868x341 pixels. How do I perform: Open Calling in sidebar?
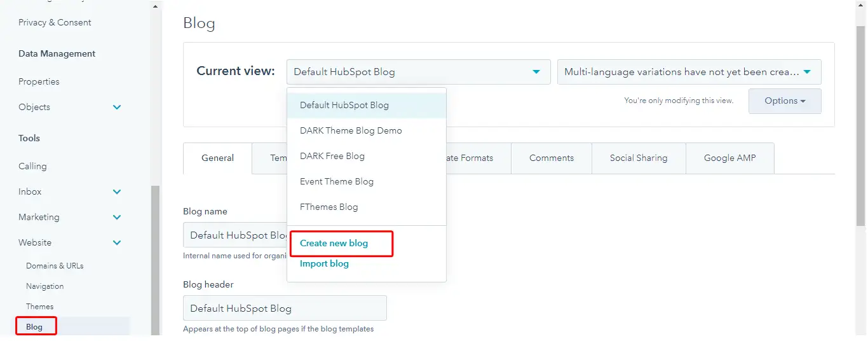[x=32, y=166]
